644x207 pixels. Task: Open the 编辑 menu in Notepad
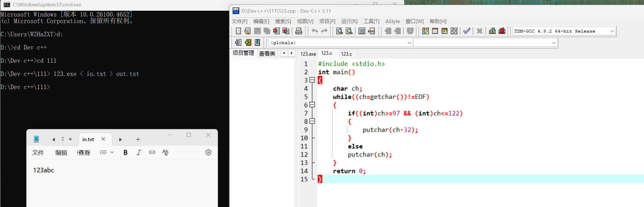tap(61, 153)
